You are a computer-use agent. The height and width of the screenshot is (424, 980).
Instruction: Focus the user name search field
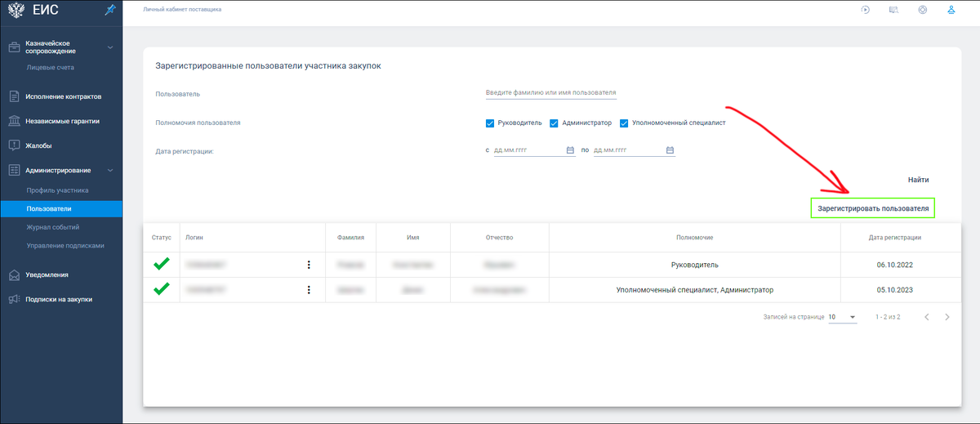(551, 93)
